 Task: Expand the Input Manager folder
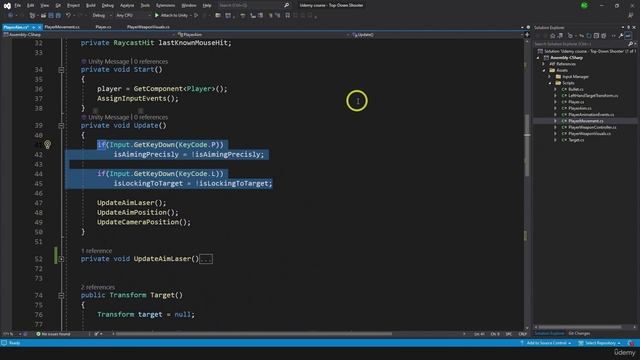pos(550,77)
